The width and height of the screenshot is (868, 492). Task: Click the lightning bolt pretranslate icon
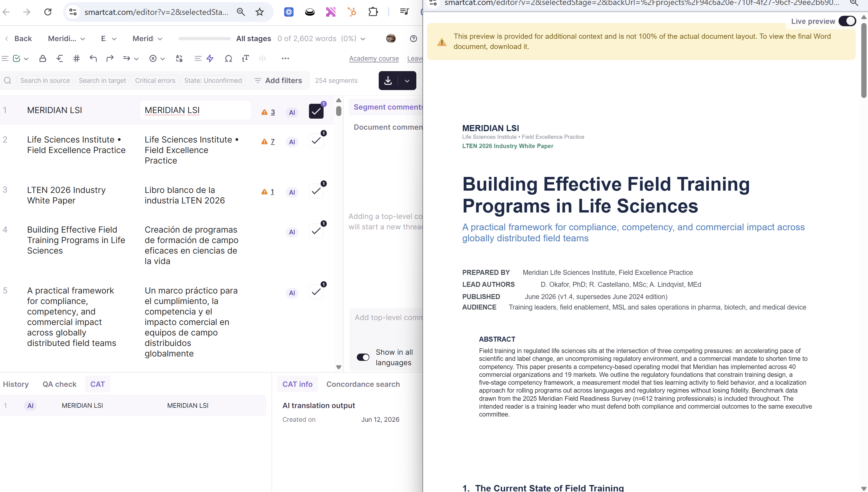pos(210,59)
